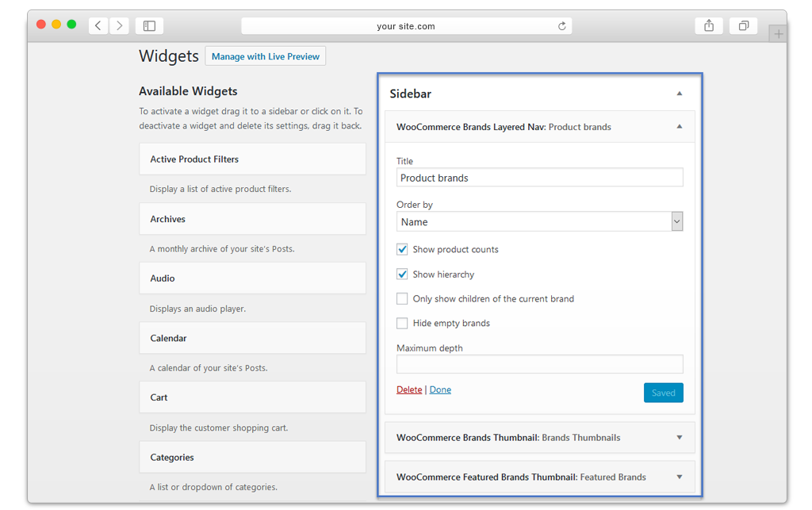Select the Calendar available widget

[253, 338]
